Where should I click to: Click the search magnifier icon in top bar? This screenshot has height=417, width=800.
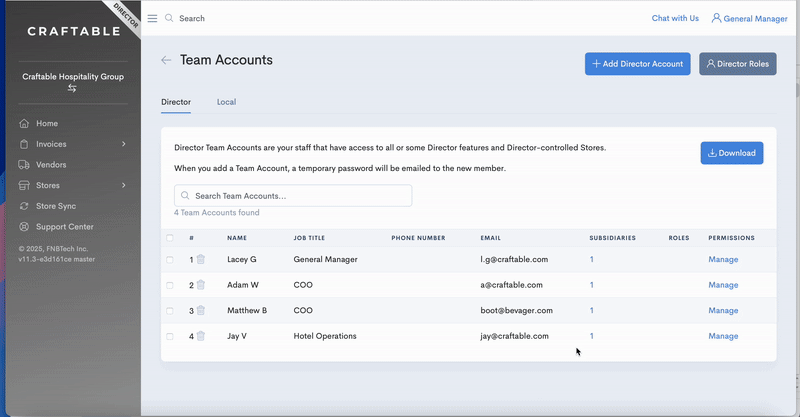tap(169, 18)
